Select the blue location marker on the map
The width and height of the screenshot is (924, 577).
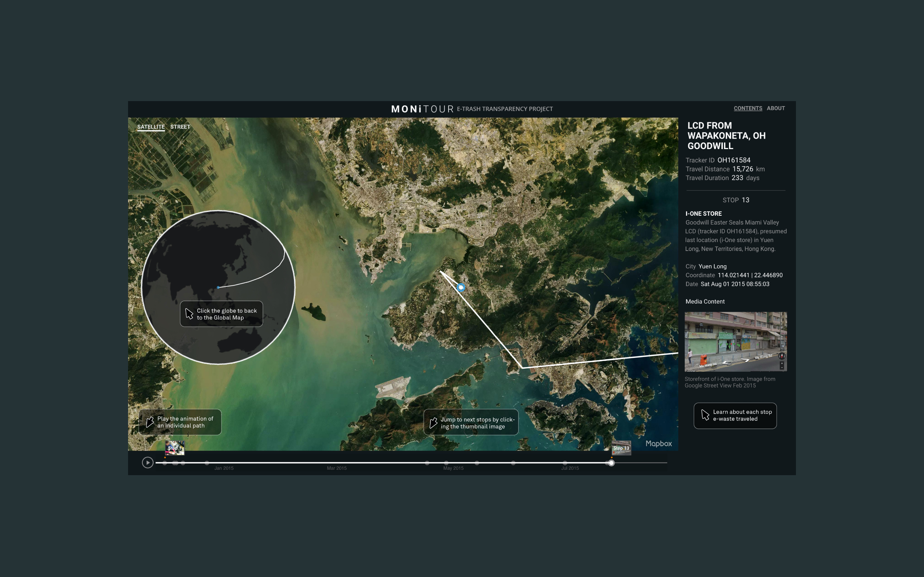pyautogui.click(x=461, y=287)
